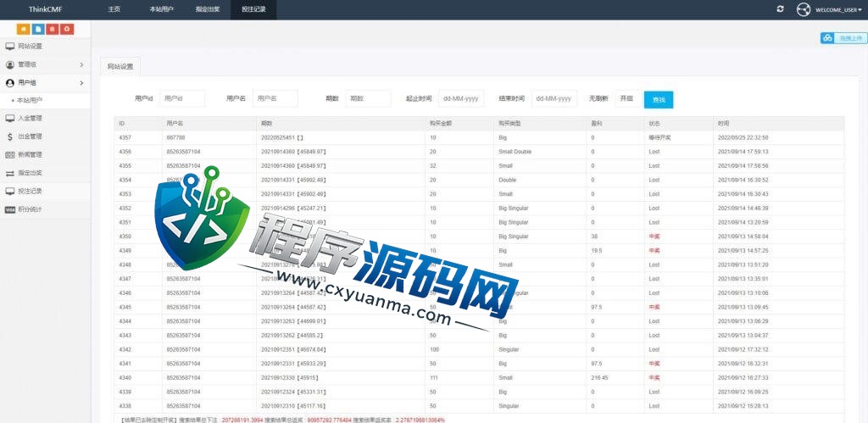The height and width of the screenshot is (423, 868).
Task: Go to 主页 in top navigation
Action: click(114, 9)
